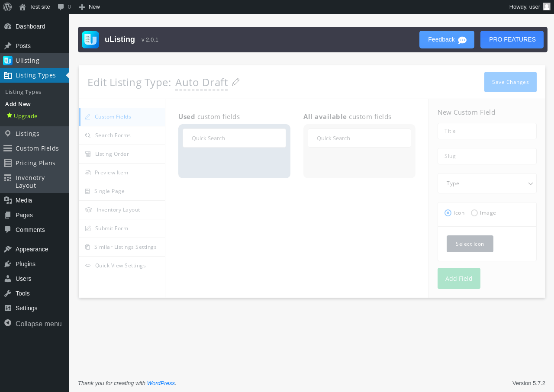
Task: Open the Test site home icon
Action: tap(23, 7)
